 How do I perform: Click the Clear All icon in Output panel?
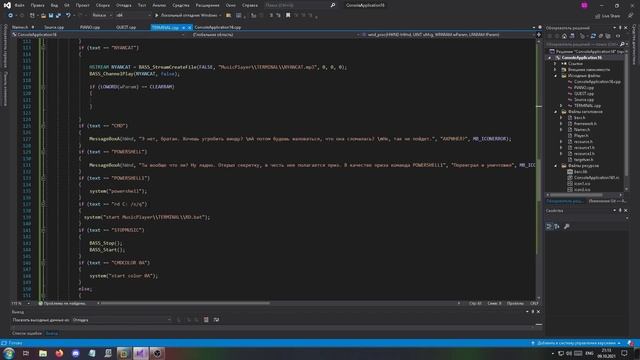(206, 320)
